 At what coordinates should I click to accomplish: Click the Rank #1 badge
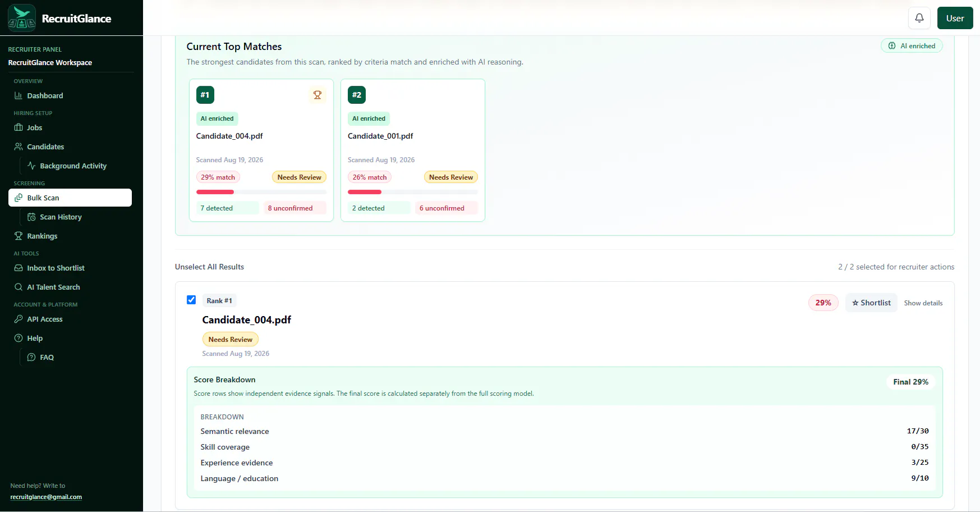point(219,300)
